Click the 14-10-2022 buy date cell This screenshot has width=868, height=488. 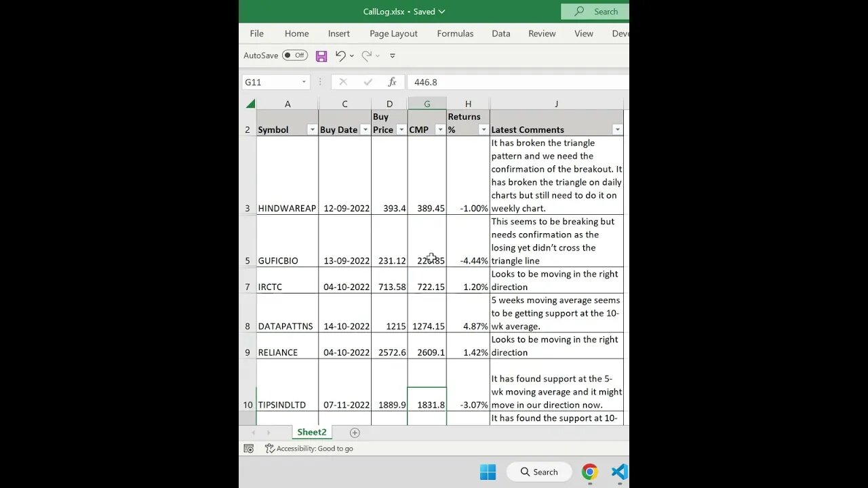[345, 313]
